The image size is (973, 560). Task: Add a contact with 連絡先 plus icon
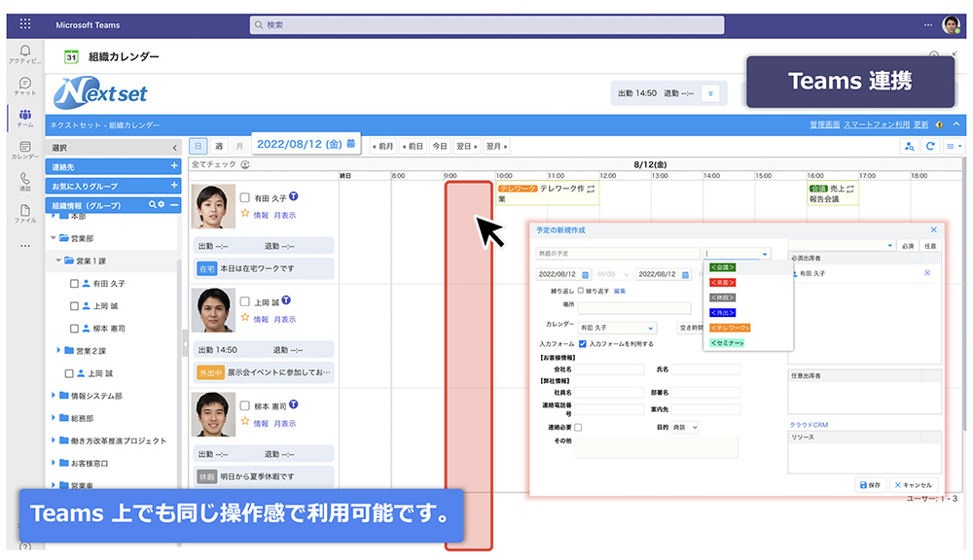click(174, 166)
